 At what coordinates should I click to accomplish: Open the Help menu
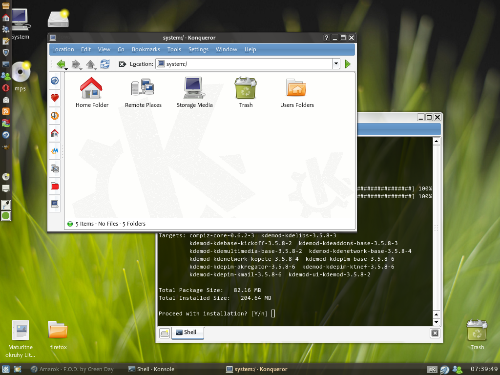pos(250,49)
